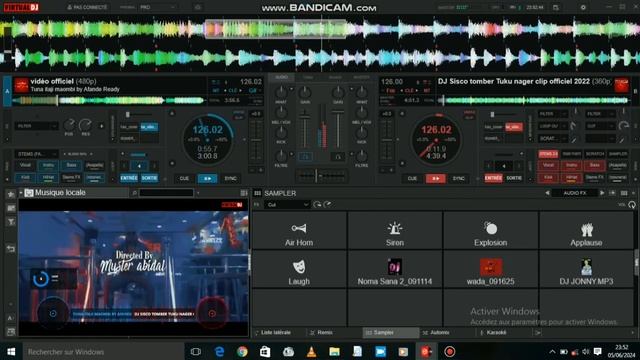Toggle the Kick stem pad on left deck
The image size is (640, 360).
pos(25,178)
